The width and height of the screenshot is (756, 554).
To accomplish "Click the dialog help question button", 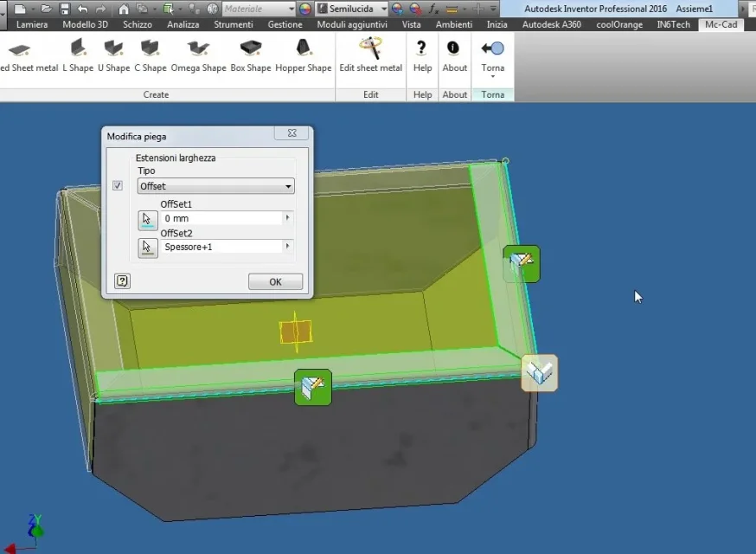I will click(123, 280).
